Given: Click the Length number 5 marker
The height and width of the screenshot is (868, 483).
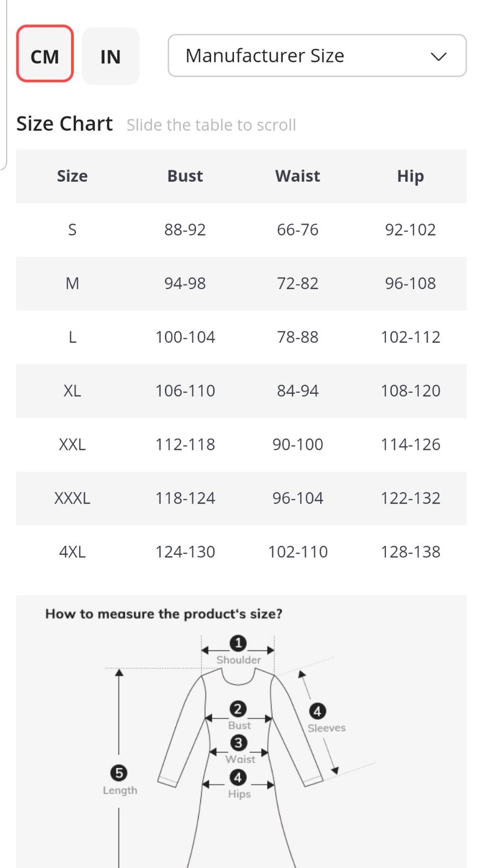Looking at the screenshot, I should click(118, 773).
